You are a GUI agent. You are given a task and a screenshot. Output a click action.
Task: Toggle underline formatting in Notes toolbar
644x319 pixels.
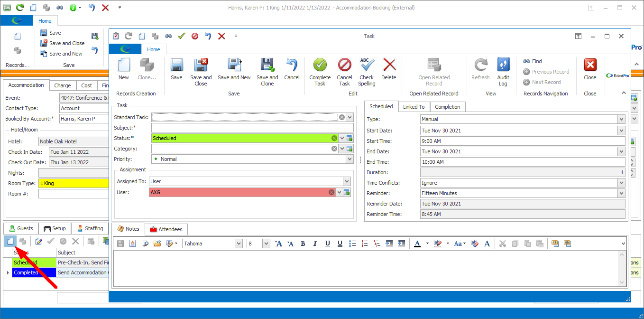[328, 244]
